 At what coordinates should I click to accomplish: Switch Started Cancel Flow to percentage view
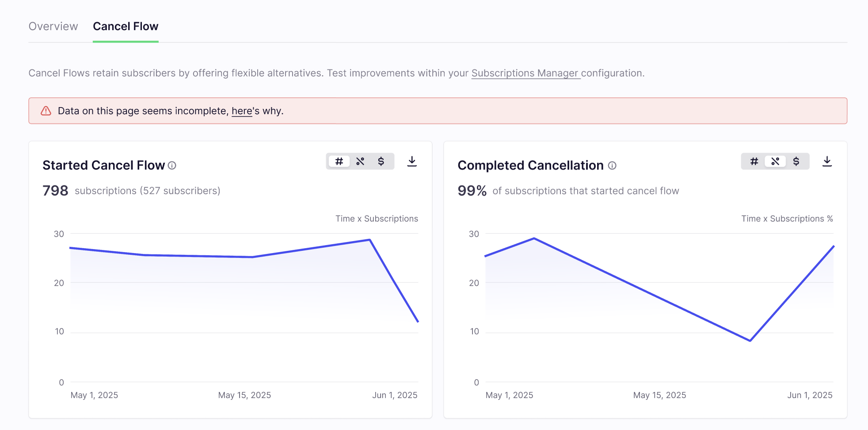click(360, 161)
